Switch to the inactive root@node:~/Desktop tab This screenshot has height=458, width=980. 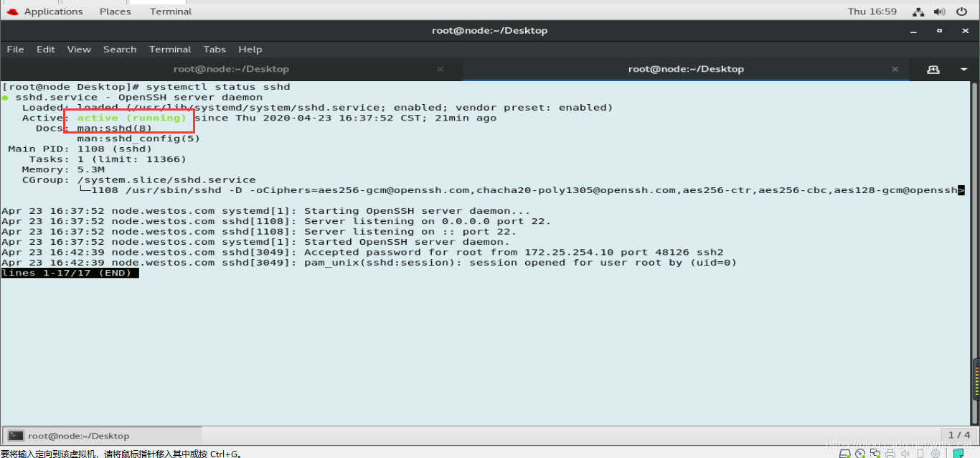231,69
